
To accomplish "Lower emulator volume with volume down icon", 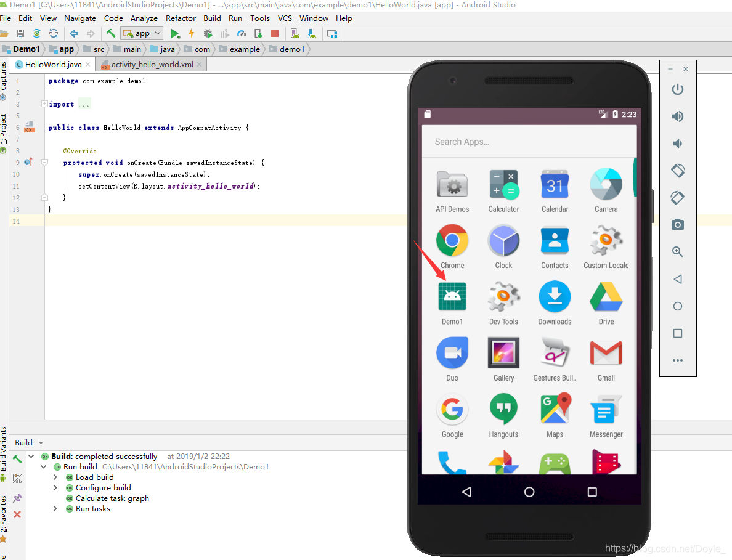I will click(x=677, y=144).
